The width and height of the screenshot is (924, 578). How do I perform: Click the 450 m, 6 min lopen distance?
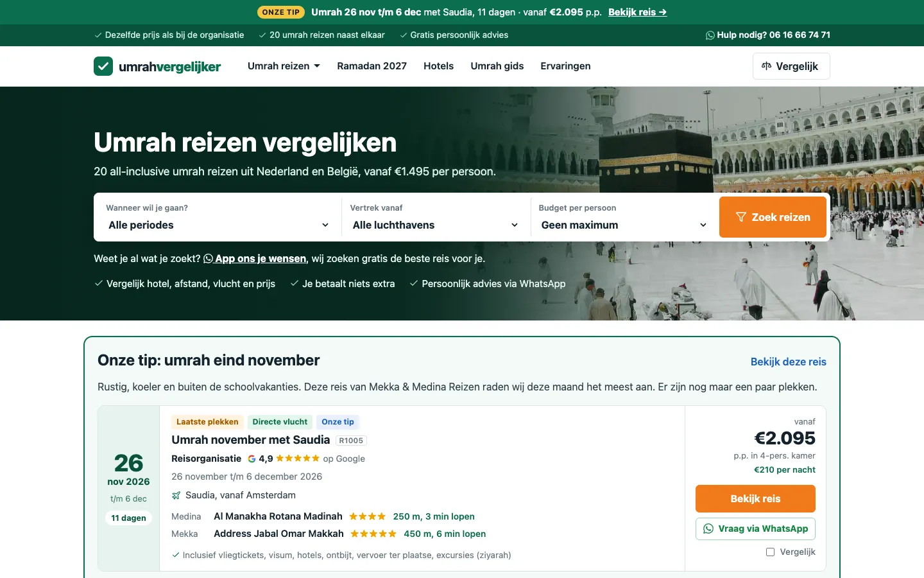445,534
